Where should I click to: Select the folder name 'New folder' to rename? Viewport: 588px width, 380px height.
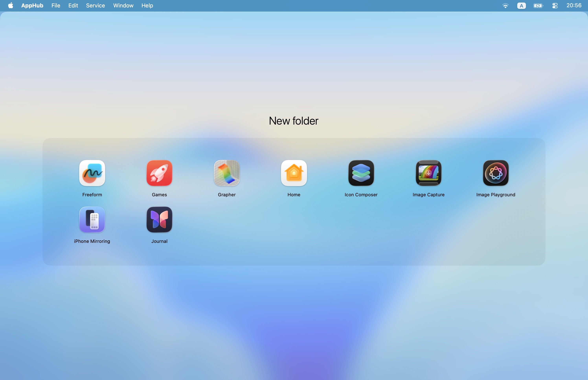[x=294, y=121]
